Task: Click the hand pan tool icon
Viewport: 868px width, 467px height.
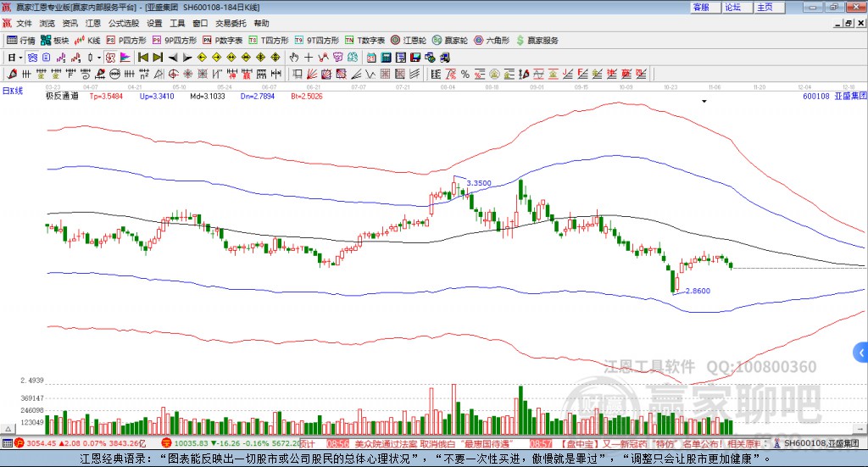Action: pyautogui.click(x=294, y=58)
